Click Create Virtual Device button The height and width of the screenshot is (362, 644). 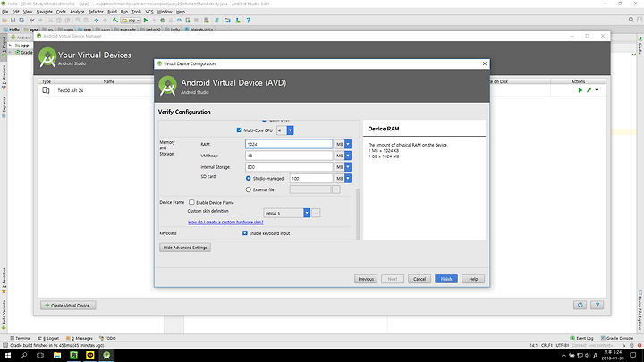[x=68, y=306]
